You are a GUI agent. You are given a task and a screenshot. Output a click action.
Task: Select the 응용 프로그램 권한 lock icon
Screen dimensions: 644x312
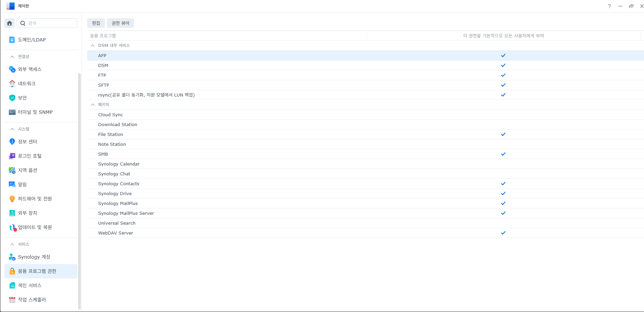click(x=12, y=271)
